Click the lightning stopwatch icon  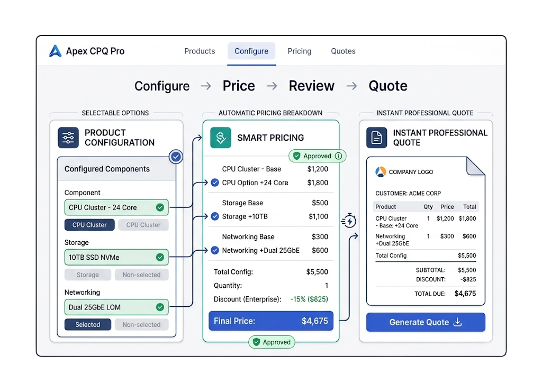point(349,221)
